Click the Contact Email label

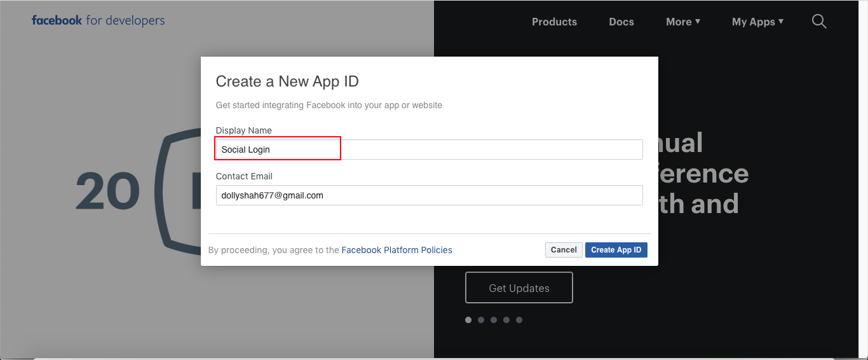[x=244, y=176]
